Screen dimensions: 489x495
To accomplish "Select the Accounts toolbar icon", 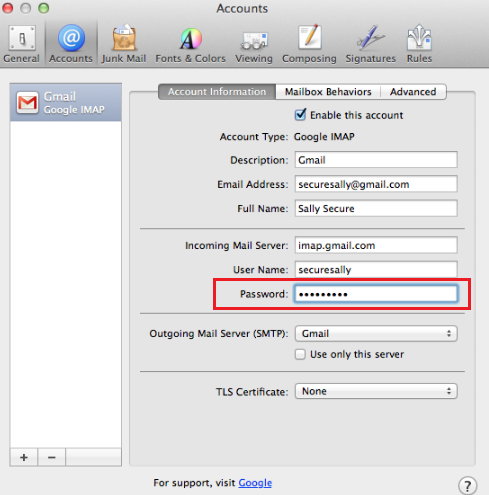I will (71, 44).
